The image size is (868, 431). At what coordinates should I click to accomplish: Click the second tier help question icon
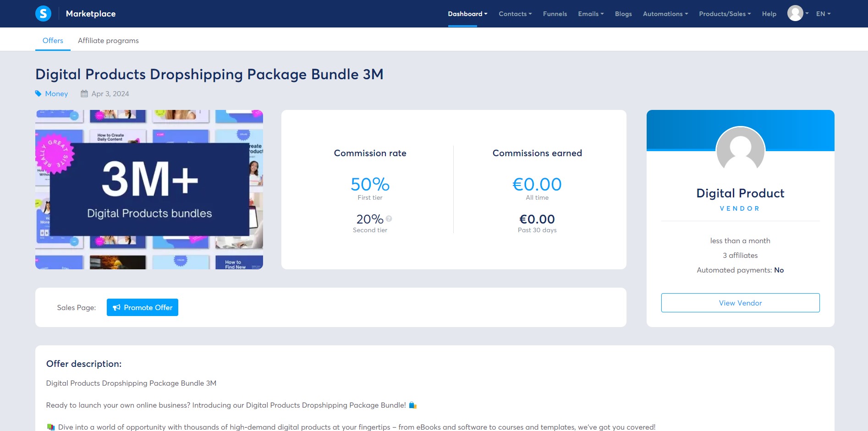tap(389, 219)
